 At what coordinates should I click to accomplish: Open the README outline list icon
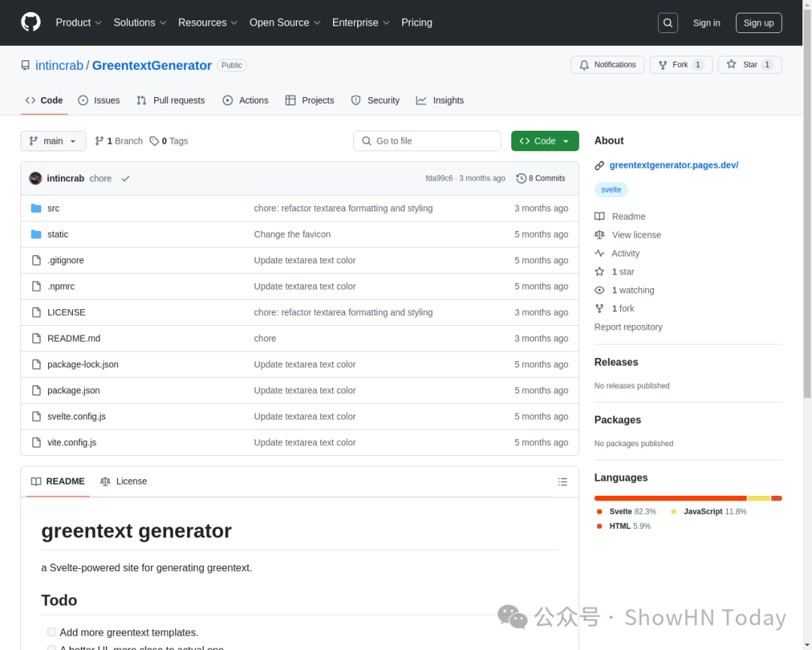tap(562, 482)
